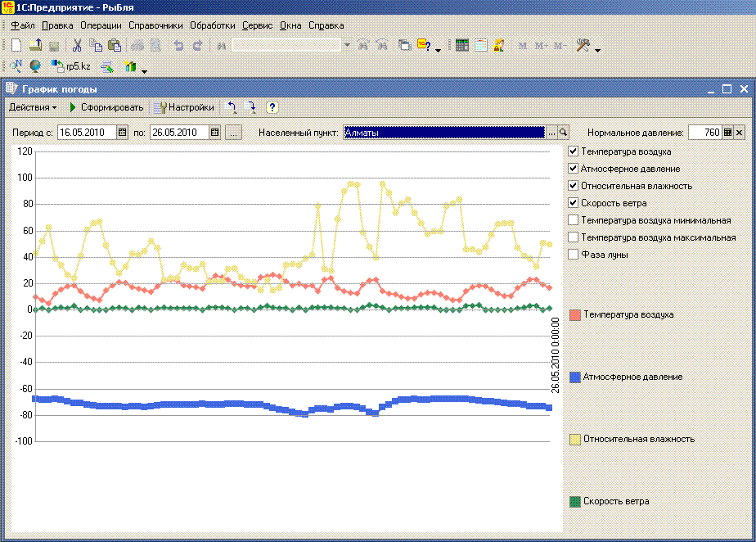
Task: Disable Атмосферное давление checkbox
Action: [x=574, y=169]
